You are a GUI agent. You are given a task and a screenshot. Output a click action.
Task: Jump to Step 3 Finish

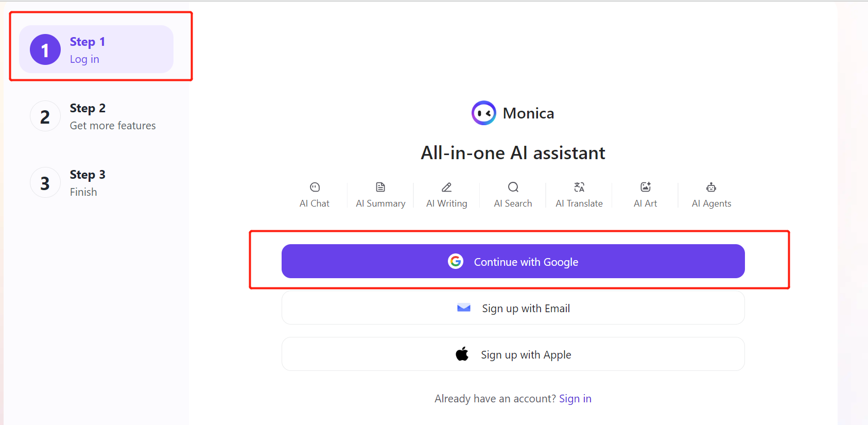click(x=96, y=183)
